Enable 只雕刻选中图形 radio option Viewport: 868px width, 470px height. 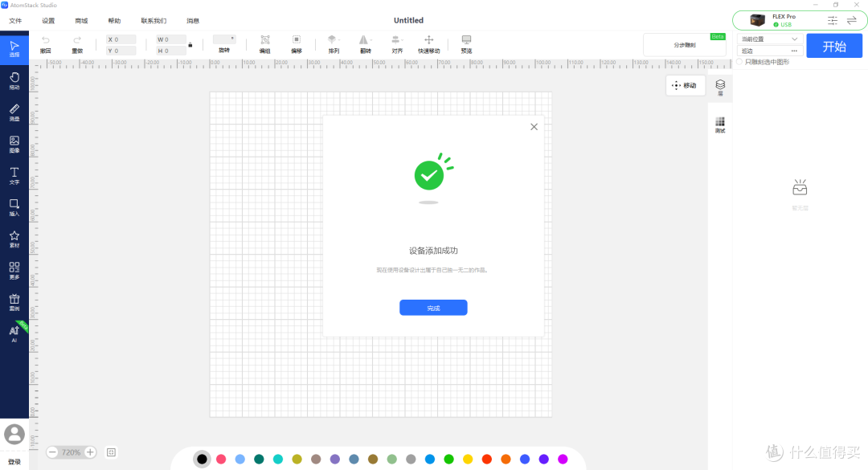click(x=739, y=62)
